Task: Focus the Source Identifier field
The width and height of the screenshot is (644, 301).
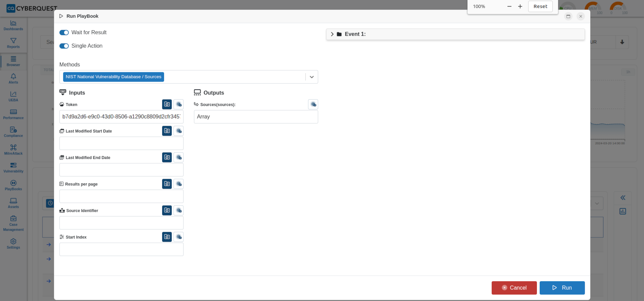Action: click(x=122, y=223)
